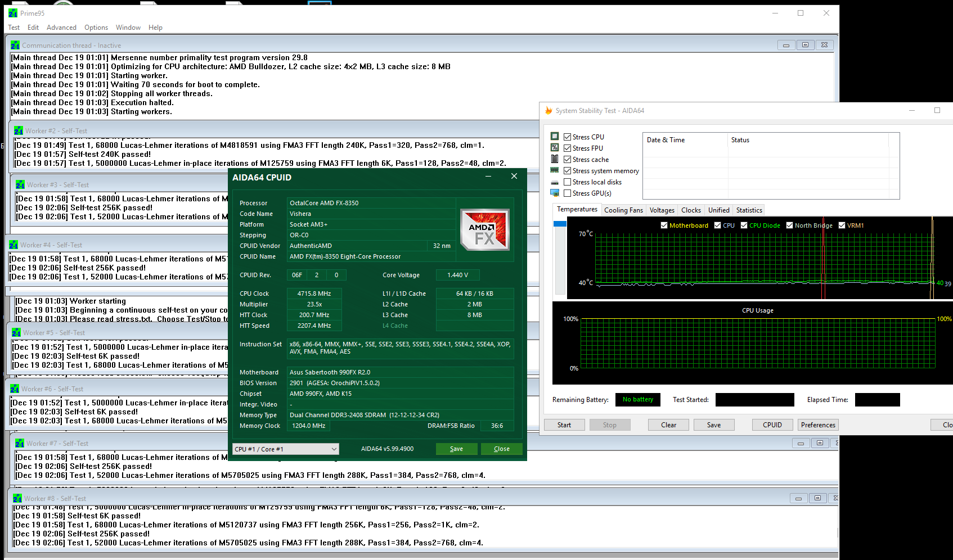Click the Worker #5 Self-Test window icon
The width and height of the screenshot is (953, 560).
click(16, 332)
